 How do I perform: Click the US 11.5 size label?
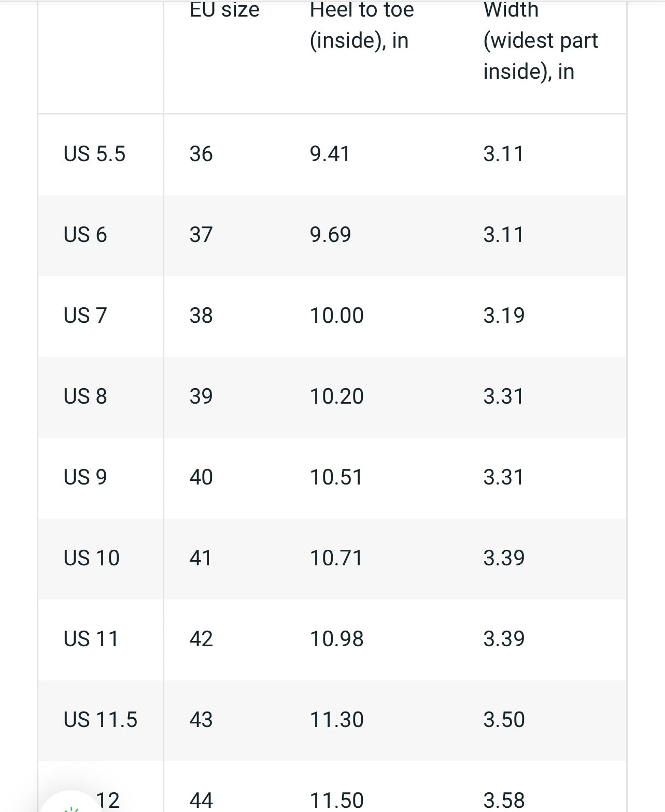(100, 720)
